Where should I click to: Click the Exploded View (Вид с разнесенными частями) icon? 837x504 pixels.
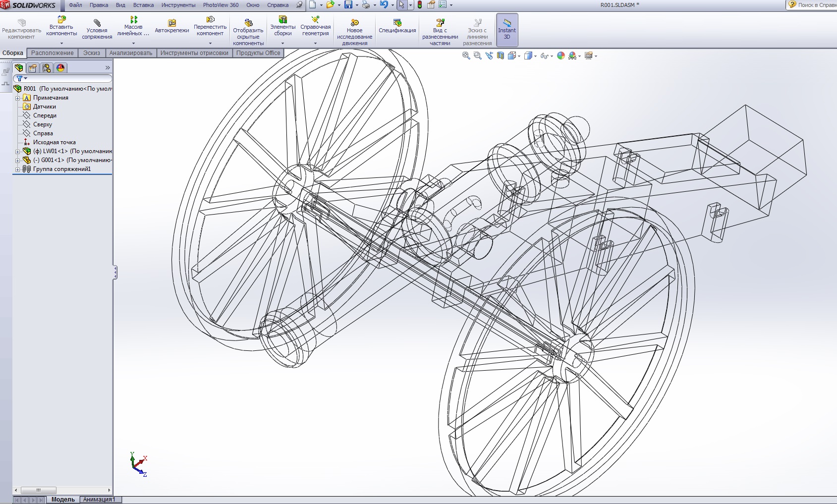click(x=440, y=23)
